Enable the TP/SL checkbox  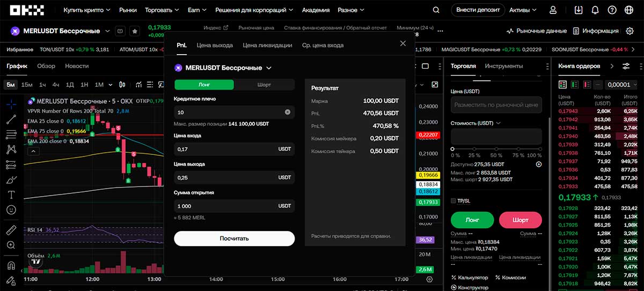tap(453, 201)
